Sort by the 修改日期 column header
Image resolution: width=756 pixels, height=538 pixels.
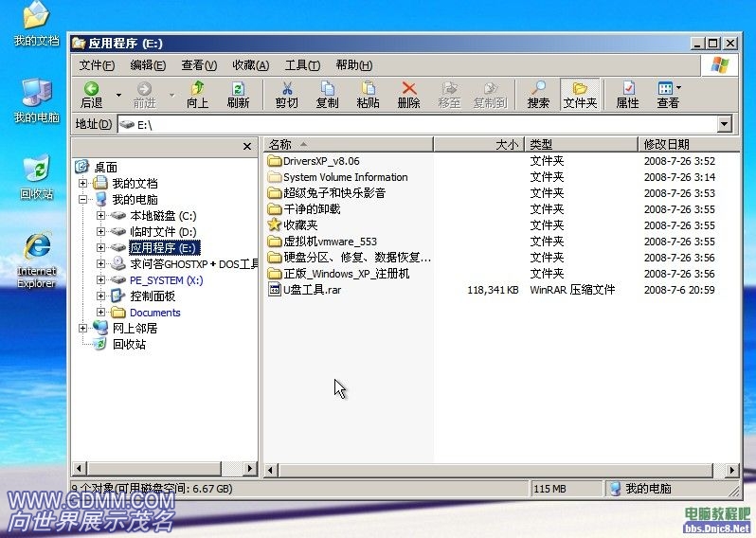(x=689, y=144)
